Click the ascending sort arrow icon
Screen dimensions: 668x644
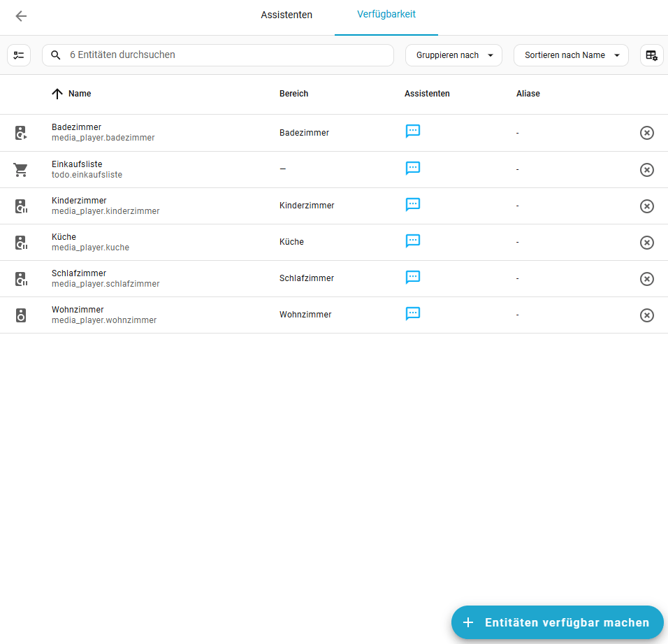pos(57,94)
